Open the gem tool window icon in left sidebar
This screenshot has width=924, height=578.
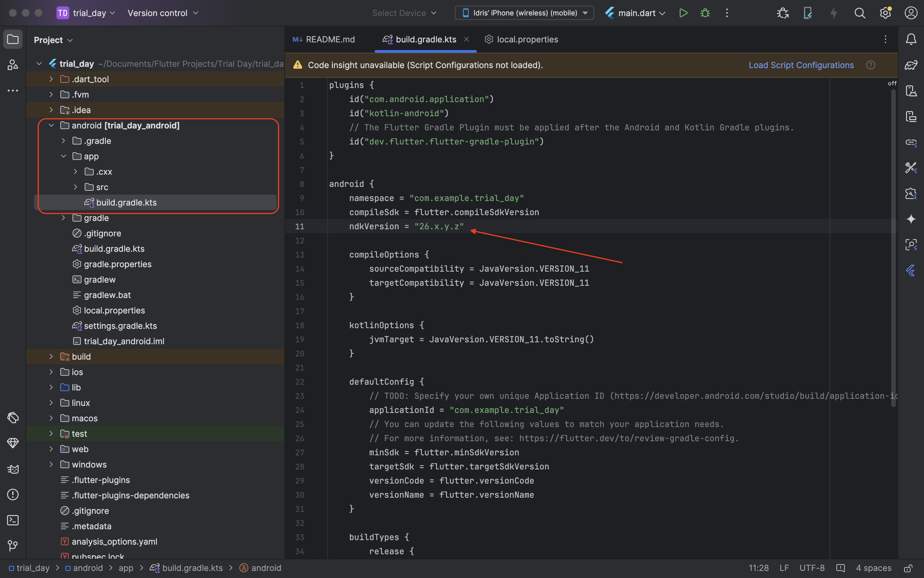pos(13,443)
